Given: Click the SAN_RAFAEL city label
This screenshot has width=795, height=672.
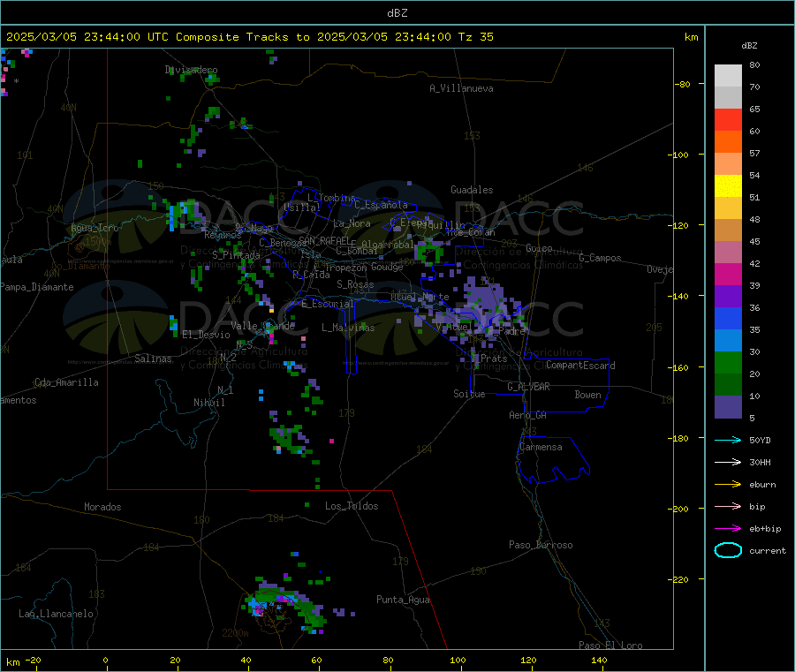Looking at the screenshot, I should [x=323, y=240].
